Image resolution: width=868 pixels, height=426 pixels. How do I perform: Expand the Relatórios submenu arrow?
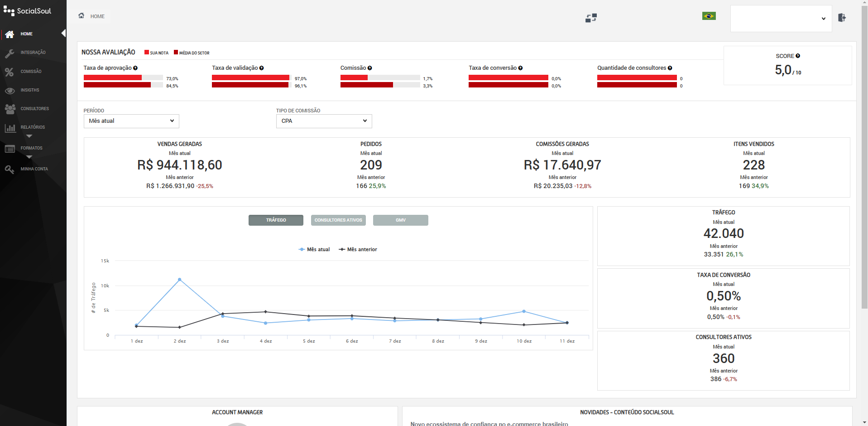point(29,136)
